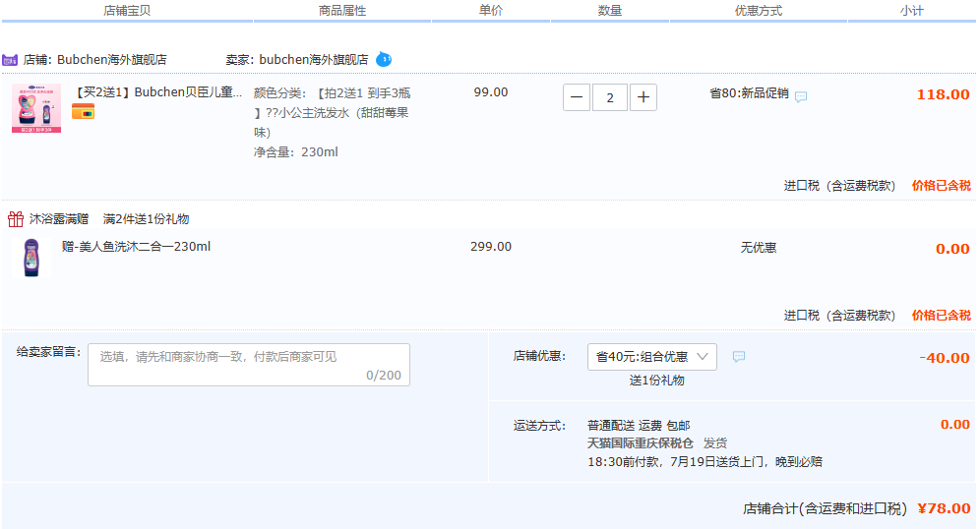Click the 商品属性 column header
Image resolution: width=980 pixels, height=529 pixels.
point(342,11)
